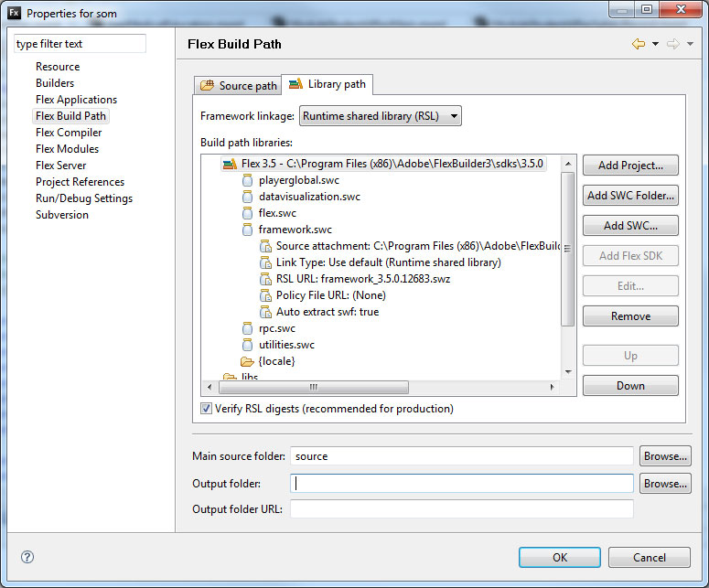Switch to the Source path tab
Screen dimensions: 709x588
(x=238, y=85)
